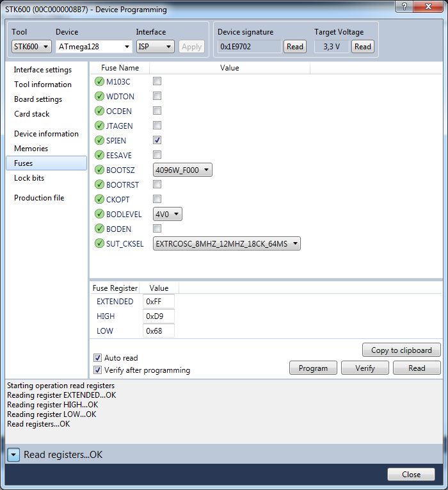448x490 pixels.
Task: Click Read button next to Verify
Action: [x=417, y=368]
